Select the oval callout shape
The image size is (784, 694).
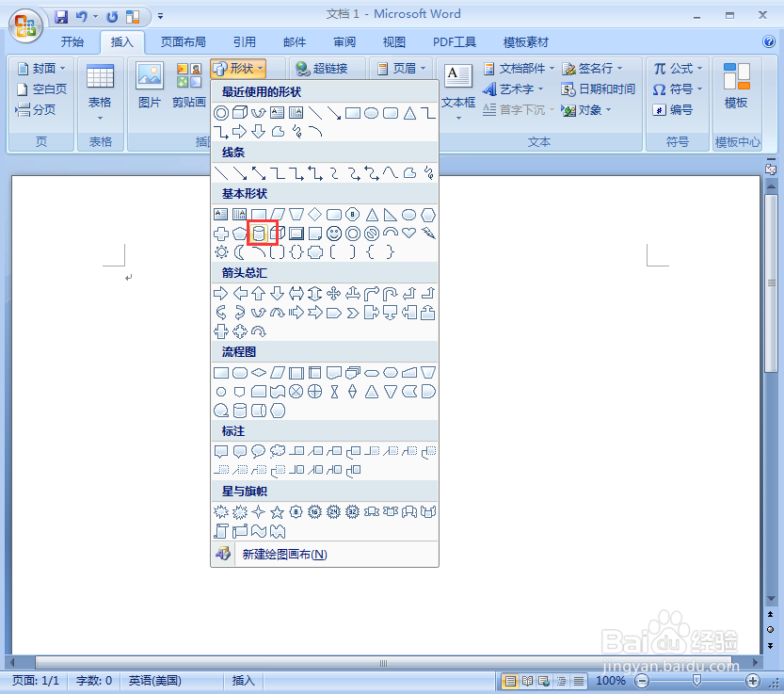[x=259, y=451]
